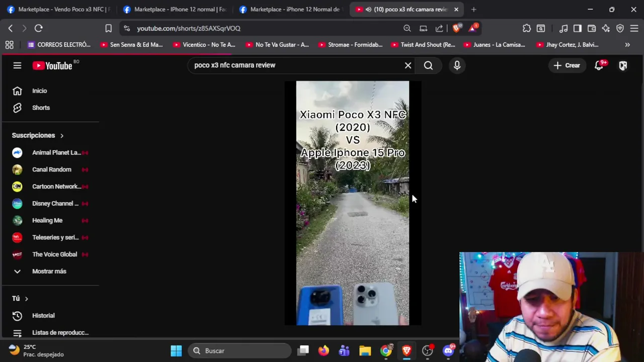Go back in the browser
Viewport: 644px width, 362px height.
(11, 29)
